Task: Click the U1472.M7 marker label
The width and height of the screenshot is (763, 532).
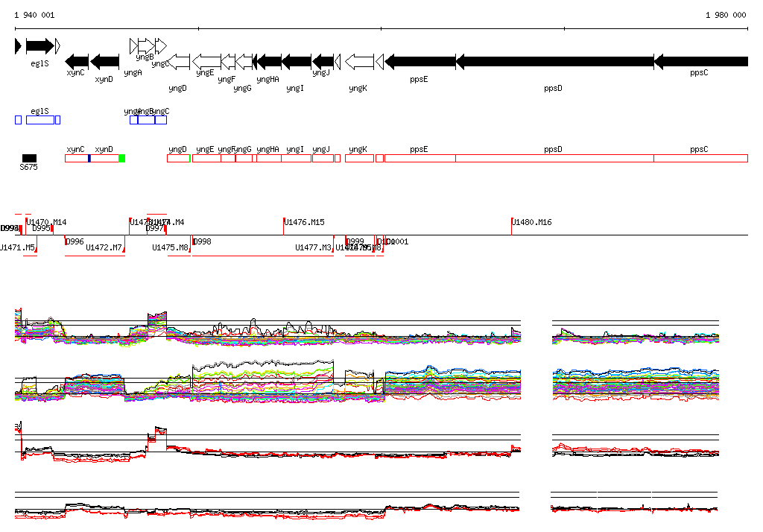Action: [x=104, y=247]
